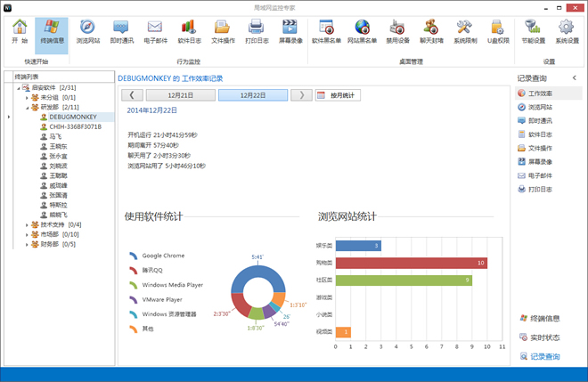Go to previous date with left arrow
The width and height of the screenshot is (588, 382).
pyautogui.click(x=131, y=95)
